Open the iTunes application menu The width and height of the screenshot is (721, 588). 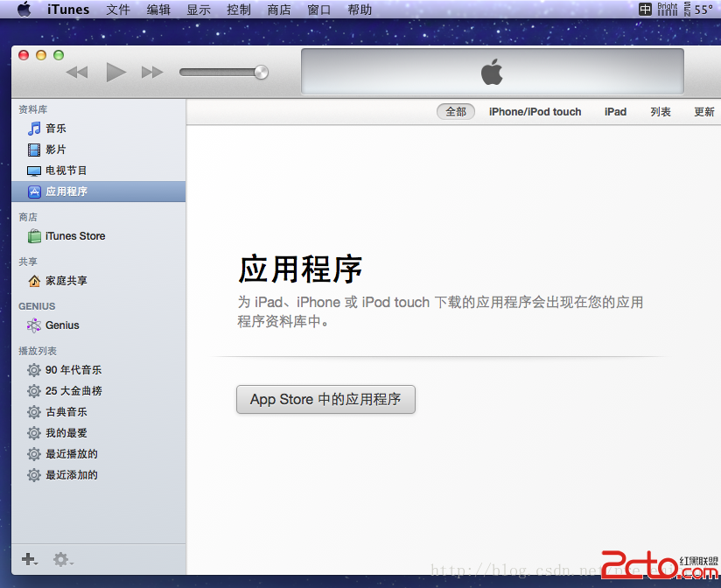tap(68, 10)
